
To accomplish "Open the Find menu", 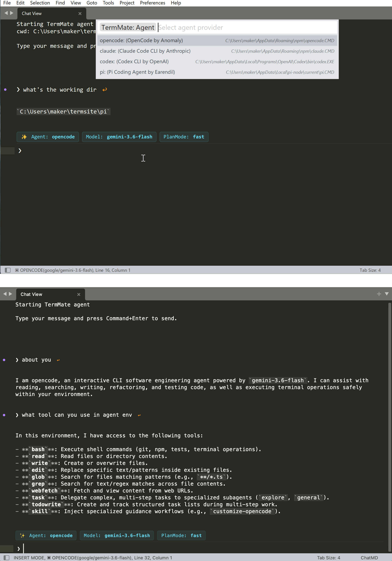I will coord(60,3).
